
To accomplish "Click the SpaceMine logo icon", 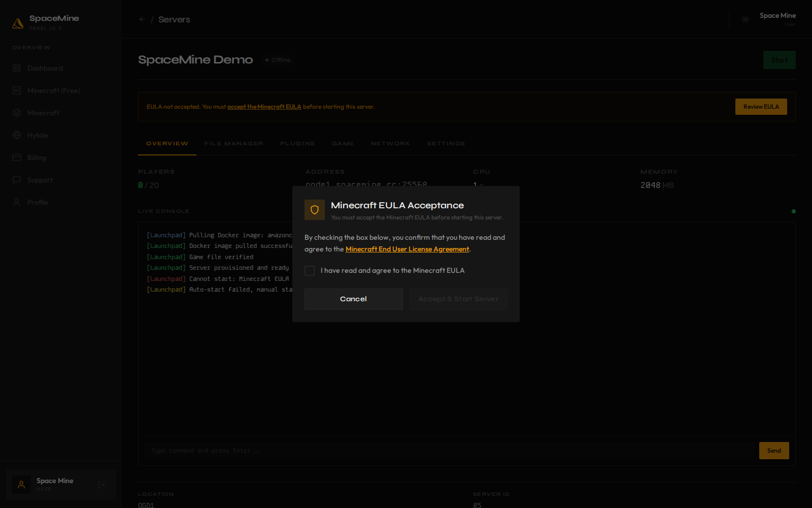I will [x=18, y=23].
